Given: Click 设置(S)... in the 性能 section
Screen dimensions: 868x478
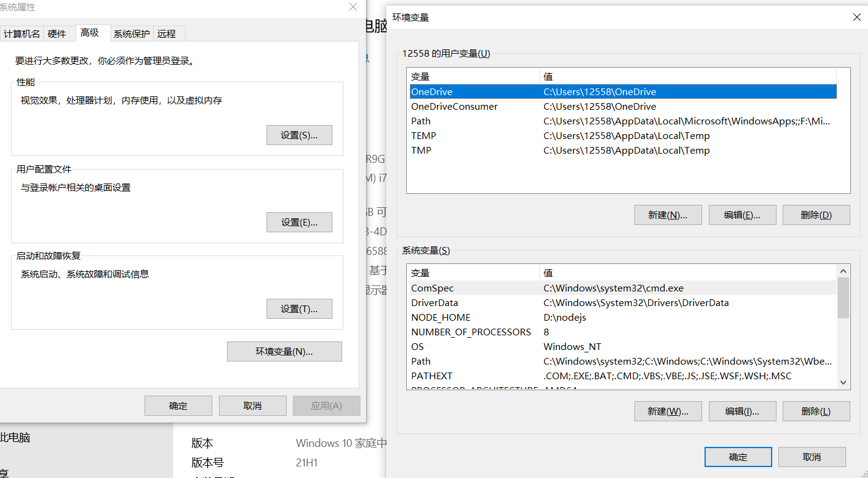Looking at the screenshot, I should point(299,135).
